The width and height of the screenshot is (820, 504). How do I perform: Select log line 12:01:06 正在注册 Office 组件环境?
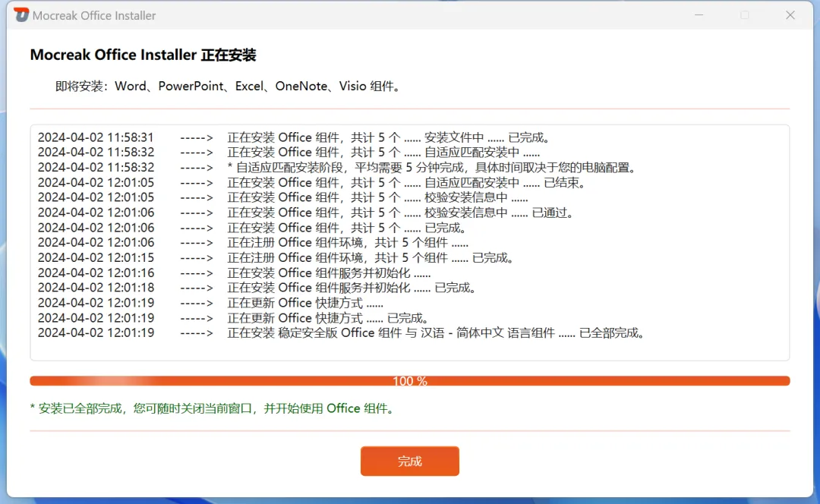coord(253,242)
